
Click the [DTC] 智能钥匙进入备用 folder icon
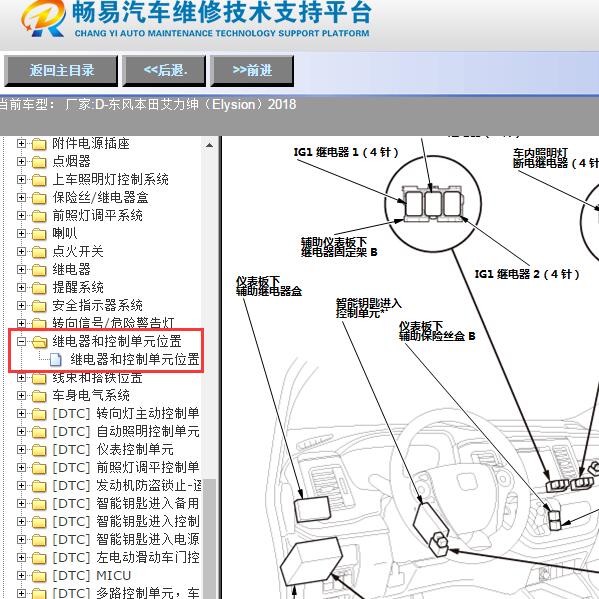point(39,504)
